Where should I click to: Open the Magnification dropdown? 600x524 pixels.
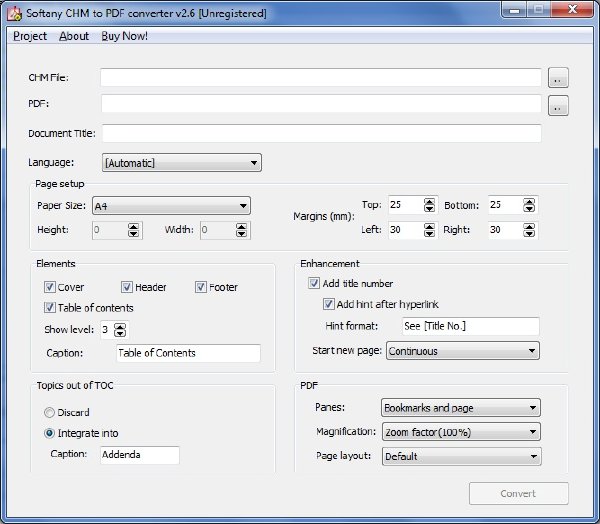pos(461,432)
